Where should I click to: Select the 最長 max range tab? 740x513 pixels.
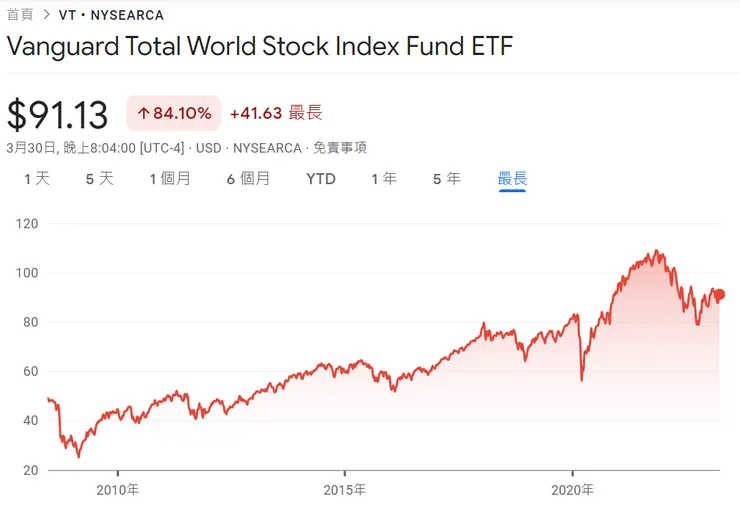click(512, 179)
